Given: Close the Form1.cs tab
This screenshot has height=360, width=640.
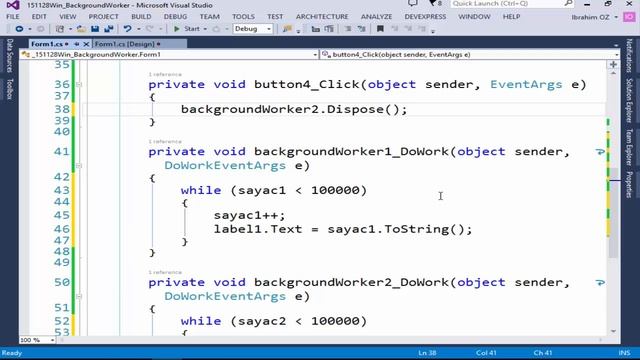Looking at the screenshot, I should click(x=86, y=44).
